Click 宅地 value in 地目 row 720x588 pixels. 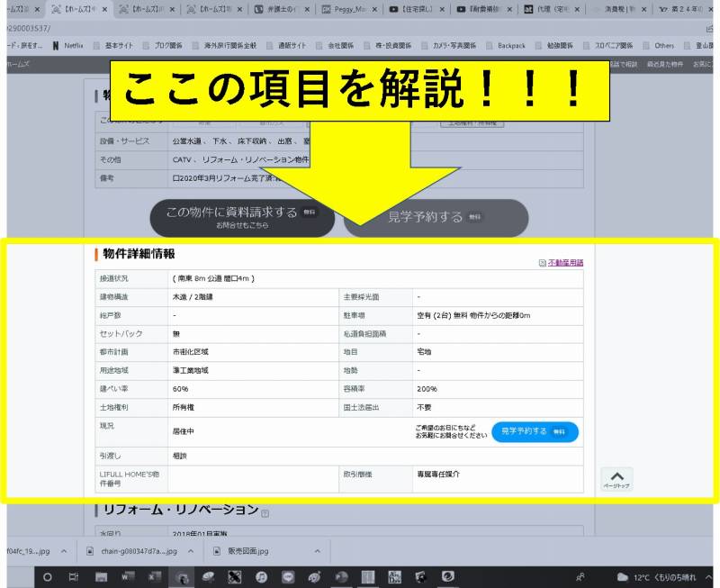coord(424,352)
